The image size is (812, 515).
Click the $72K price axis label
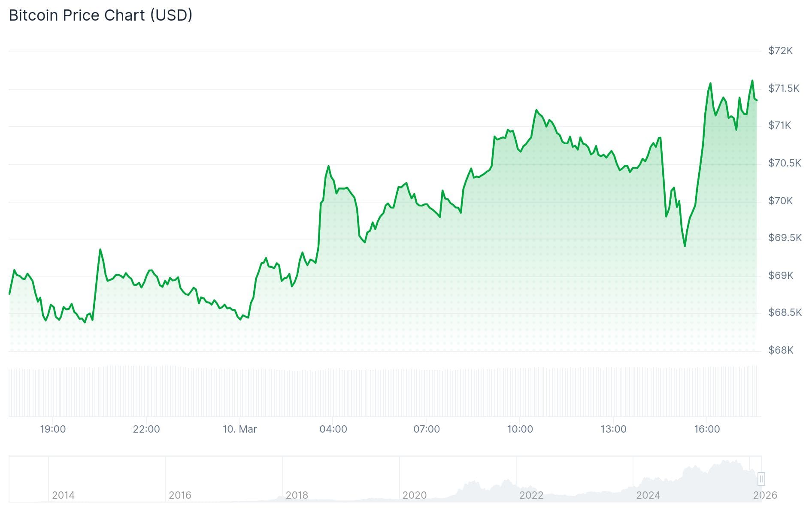point(780,51)
